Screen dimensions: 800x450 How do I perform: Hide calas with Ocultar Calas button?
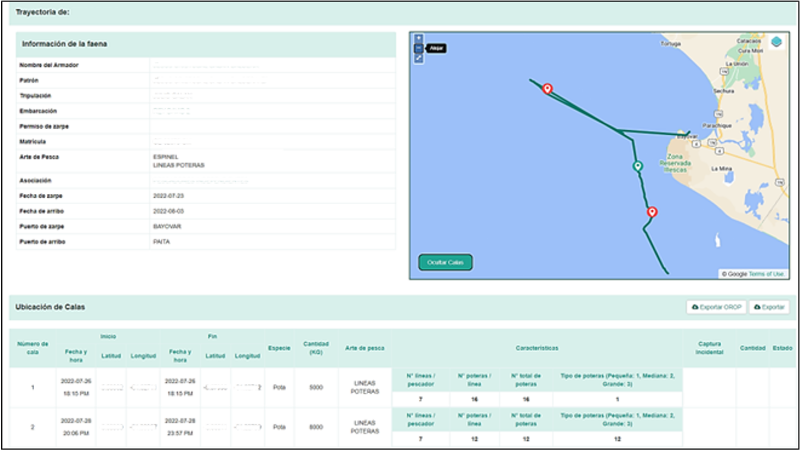pos(445,262)
